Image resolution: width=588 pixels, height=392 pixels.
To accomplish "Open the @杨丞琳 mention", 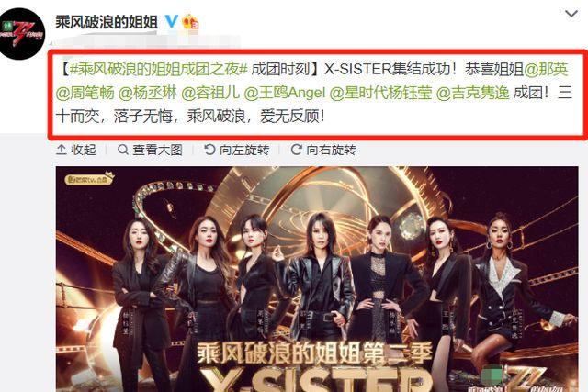I will point(148,93).
